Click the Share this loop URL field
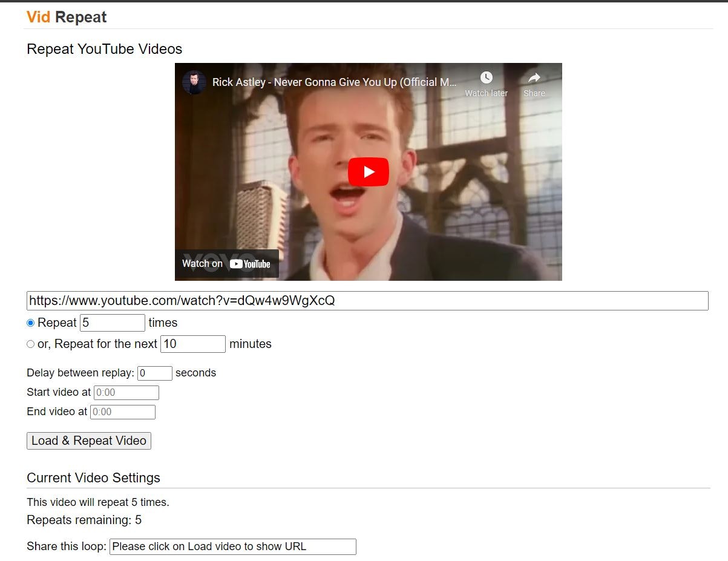 (233, 546)
